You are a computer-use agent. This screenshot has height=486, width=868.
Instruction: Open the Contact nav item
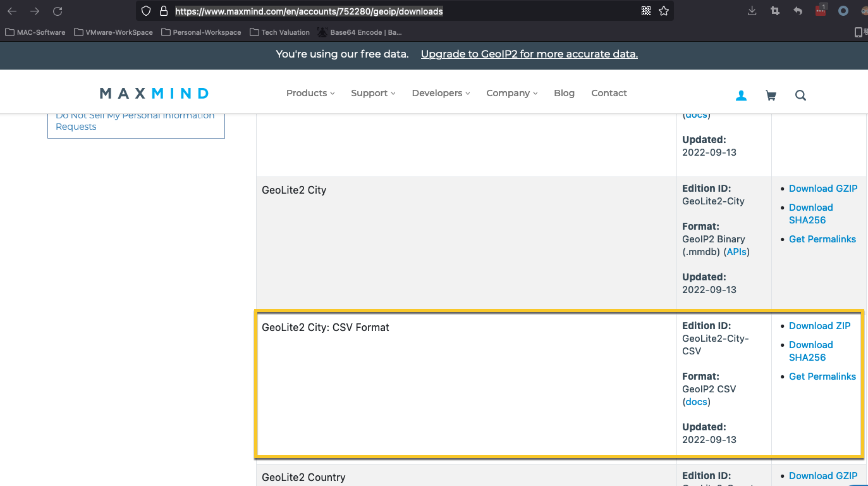click(x=609, y=93)
